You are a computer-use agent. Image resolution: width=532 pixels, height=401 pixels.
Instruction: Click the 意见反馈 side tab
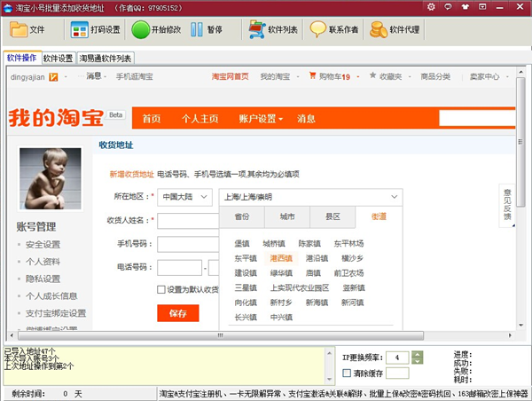pyautogui.click(x=507, y=206)
